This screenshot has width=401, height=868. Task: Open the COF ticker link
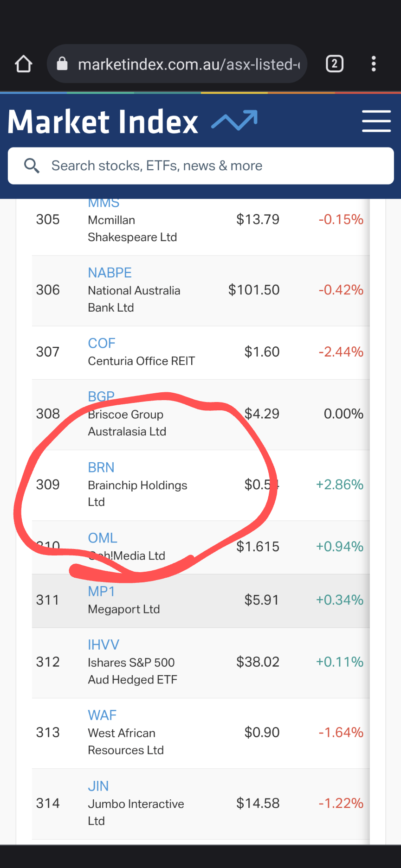[102, 343]
